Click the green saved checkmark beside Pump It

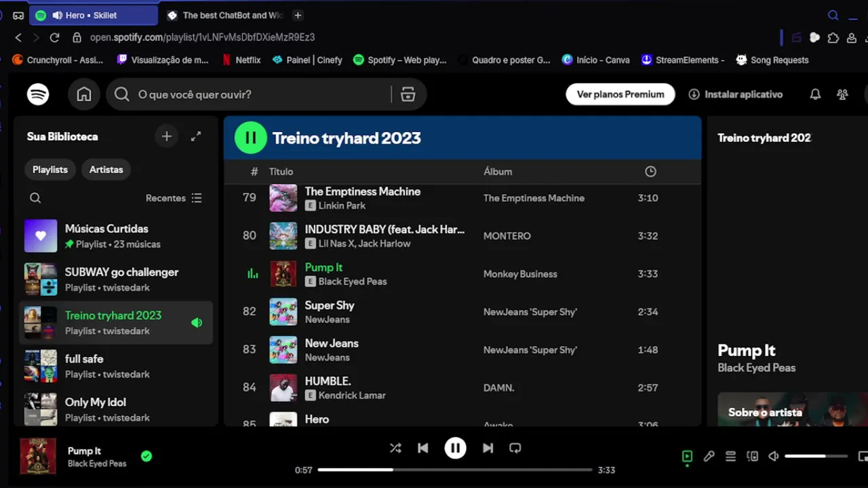146,456
